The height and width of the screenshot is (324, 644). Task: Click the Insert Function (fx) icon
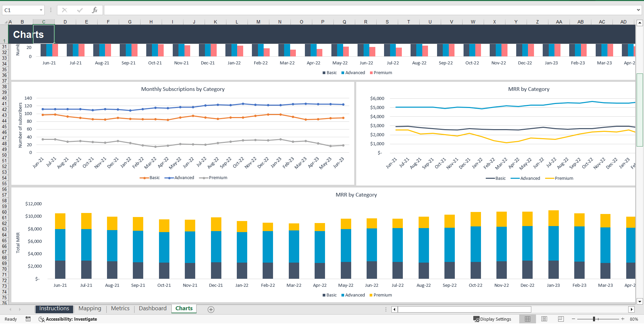click(95, 10)
